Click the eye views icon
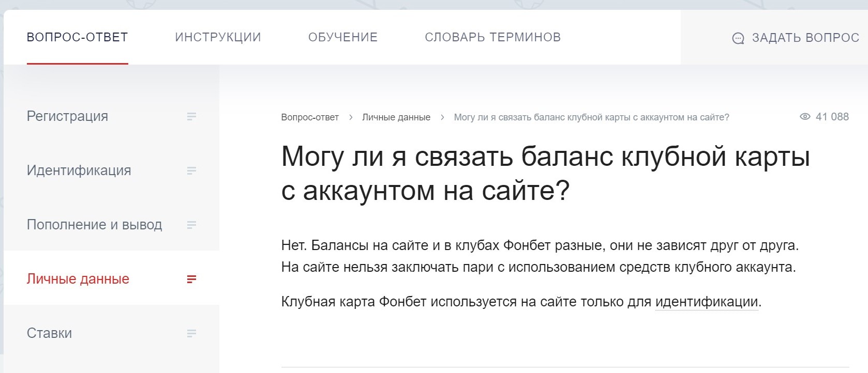 [x=805, y=117]
